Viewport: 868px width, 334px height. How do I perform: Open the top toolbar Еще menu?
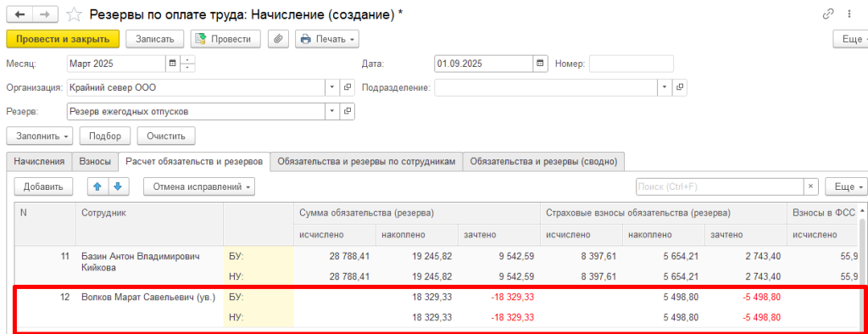(x=850, y=39)
